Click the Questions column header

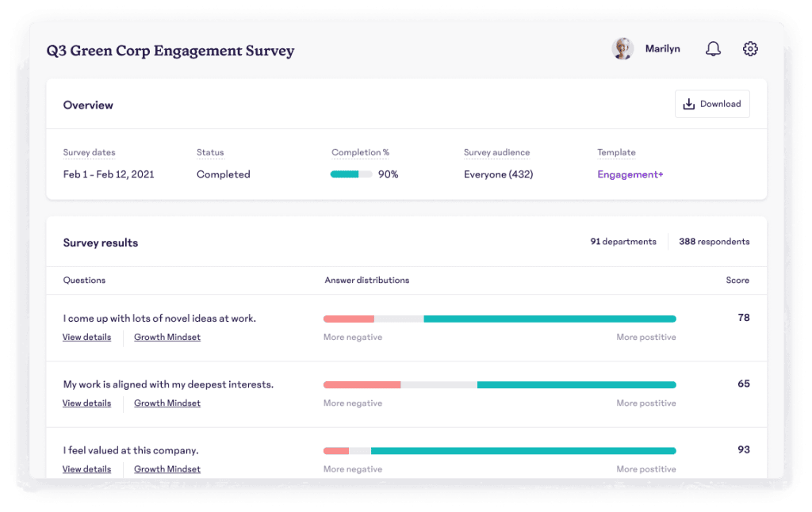[x=84, y=280]
